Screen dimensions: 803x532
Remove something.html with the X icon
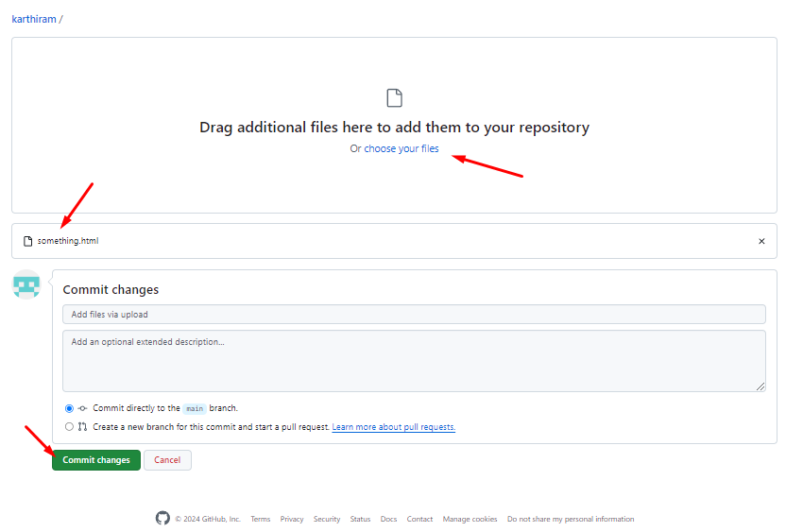(x=761, y=241)
